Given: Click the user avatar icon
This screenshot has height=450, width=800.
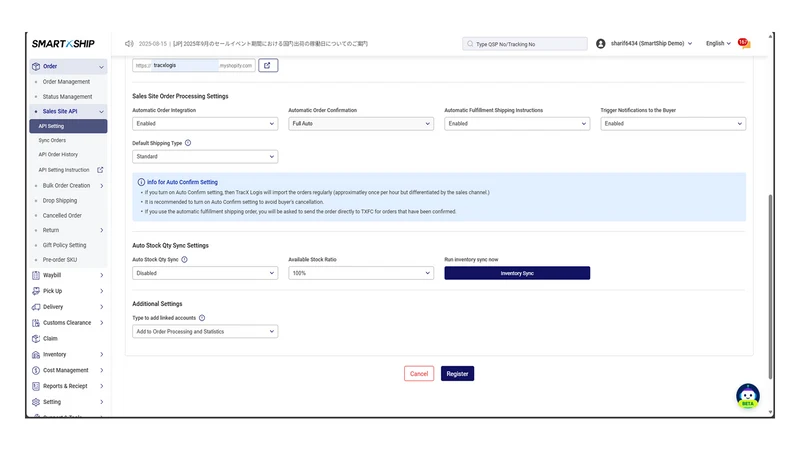Looking at the screenshot, I should point(601,44).
